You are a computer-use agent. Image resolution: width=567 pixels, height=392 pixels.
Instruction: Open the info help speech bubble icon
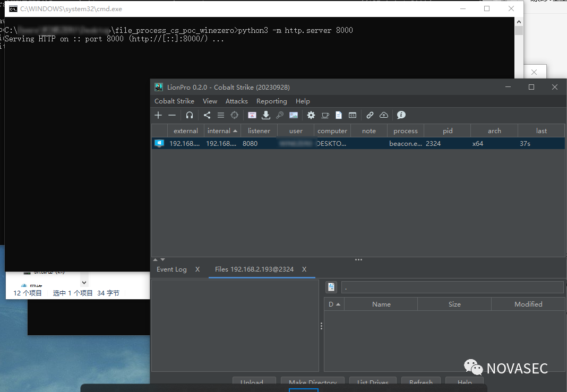pyautogui.click(x=401, y=115)
